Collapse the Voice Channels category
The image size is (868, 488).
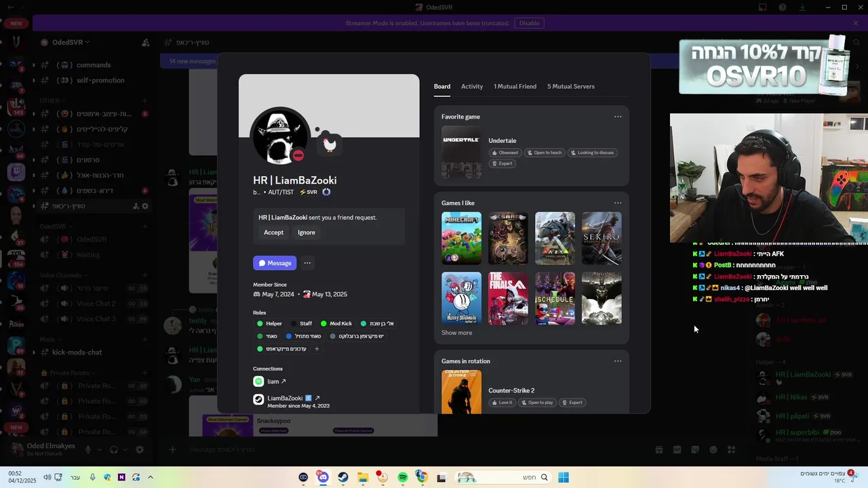click(62, 275)
